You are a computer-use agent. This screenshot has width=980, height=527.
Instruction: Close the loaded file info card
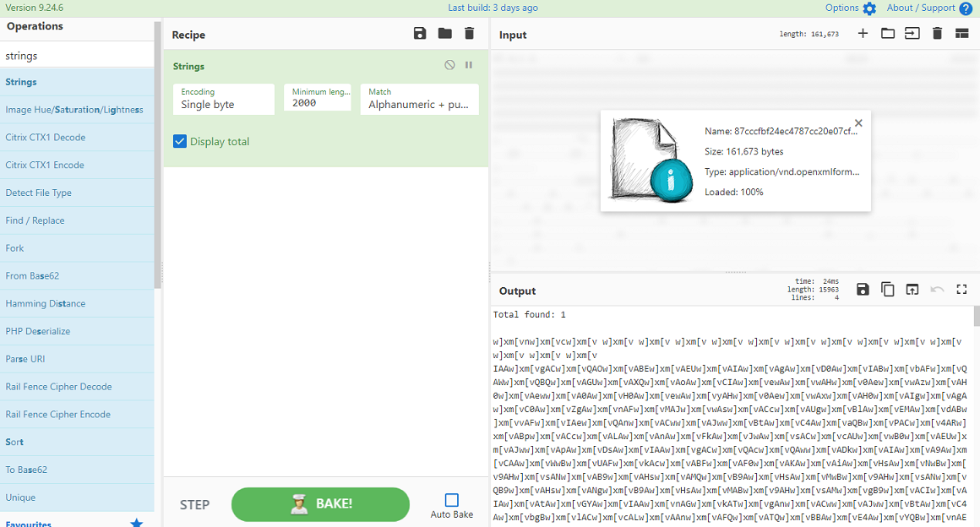click(858, 123)
